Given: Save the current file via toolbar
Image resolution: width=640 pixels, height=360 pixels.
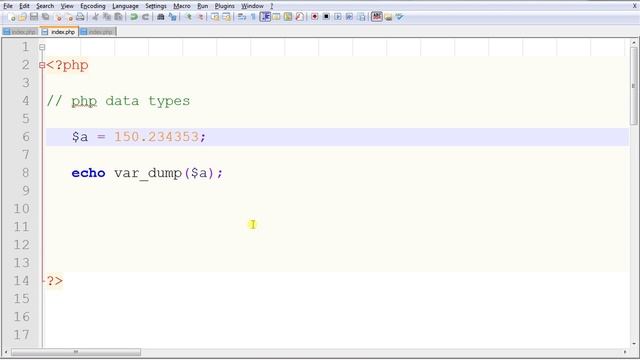Looking at the screenshot, I should click(x=34, y=17).
